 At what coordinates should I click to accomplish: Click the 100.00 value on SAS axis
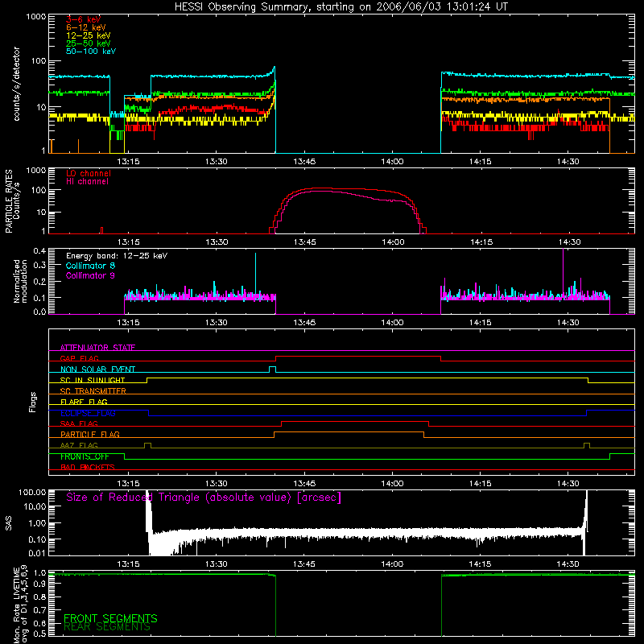click(x=32, y=492)
